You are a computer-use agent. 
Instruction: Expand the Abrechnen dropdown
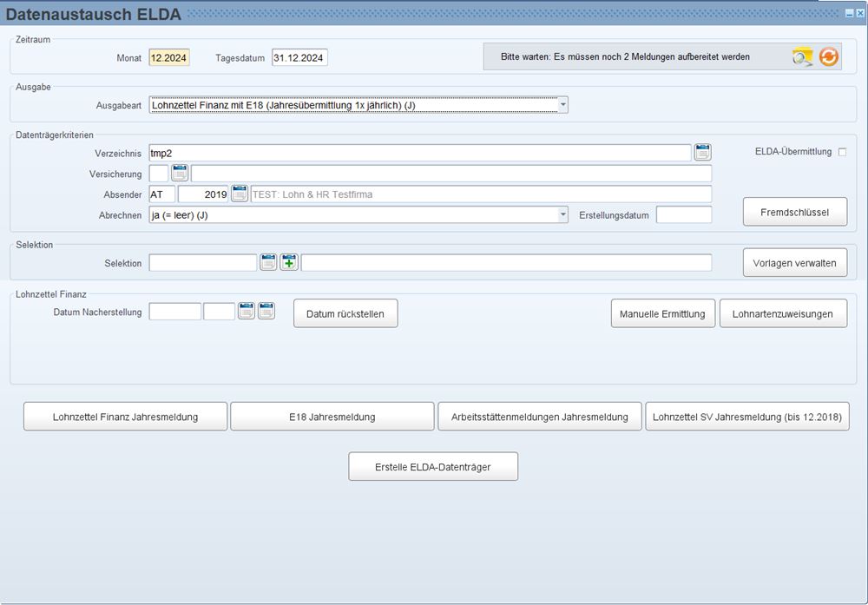coord(563,214)
